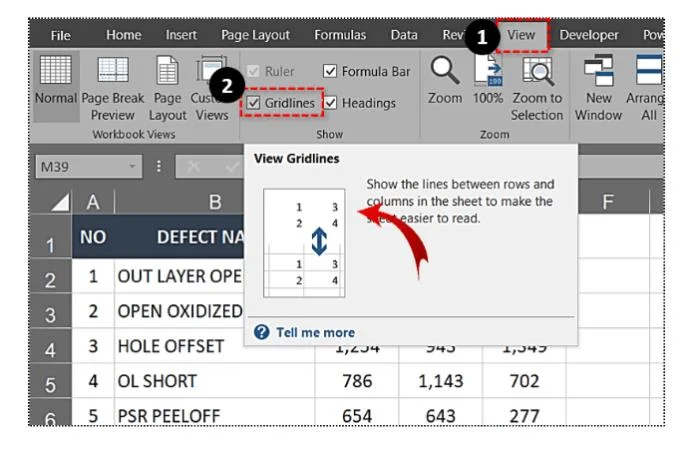690x454 pixels.
Task: Select row 5 header
Action: coord(50,381)
